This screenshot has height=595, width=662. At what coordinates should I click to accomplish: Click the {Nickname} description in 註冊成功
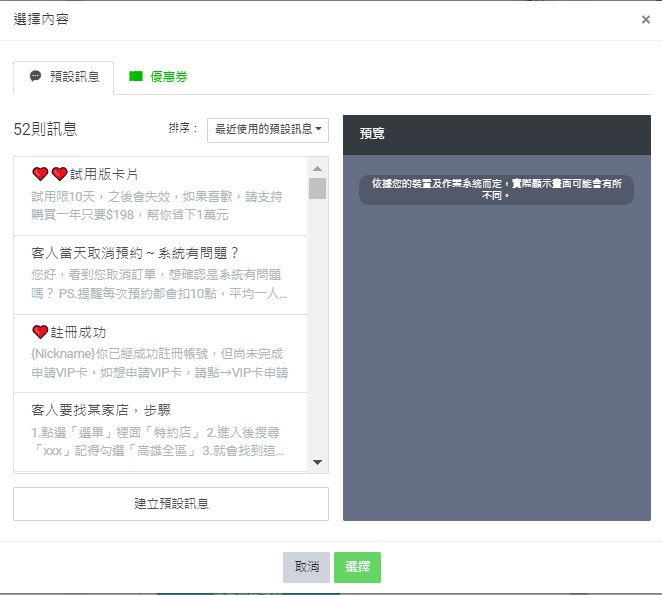coord(160,363)
